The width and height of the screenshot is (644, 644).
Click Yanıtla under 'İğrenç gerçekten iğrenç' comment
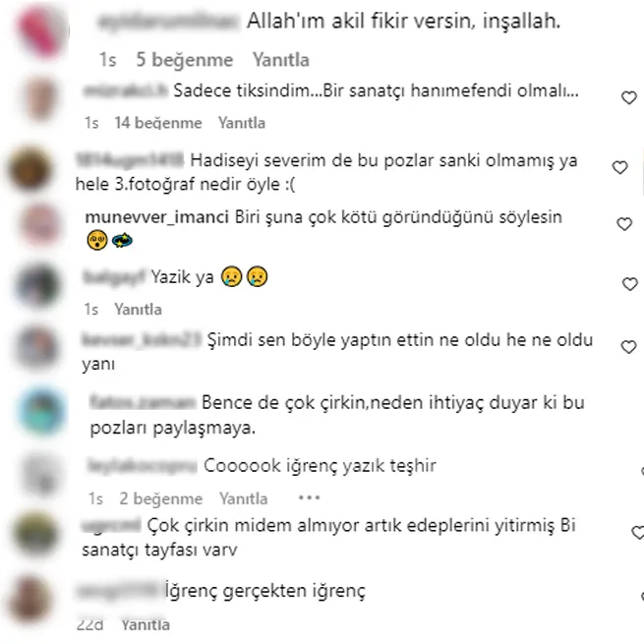pos(146,624)
